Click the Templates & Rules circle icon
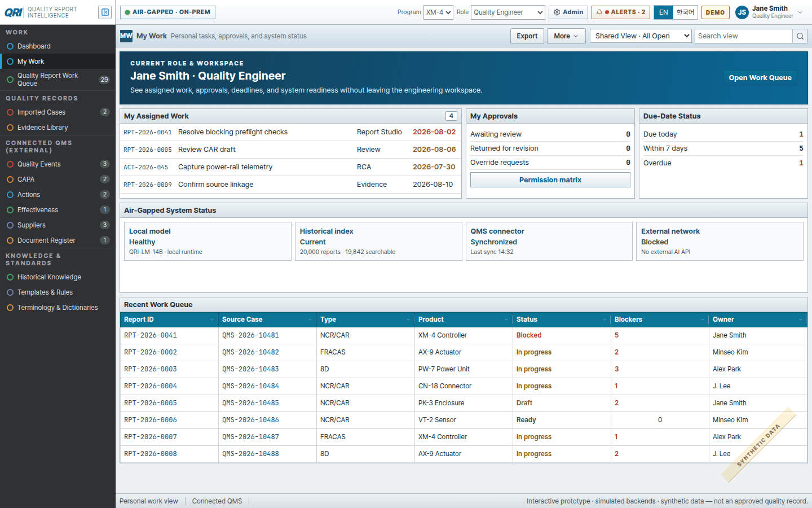This screenshot has width=812, height=508. tap(10, 292)
